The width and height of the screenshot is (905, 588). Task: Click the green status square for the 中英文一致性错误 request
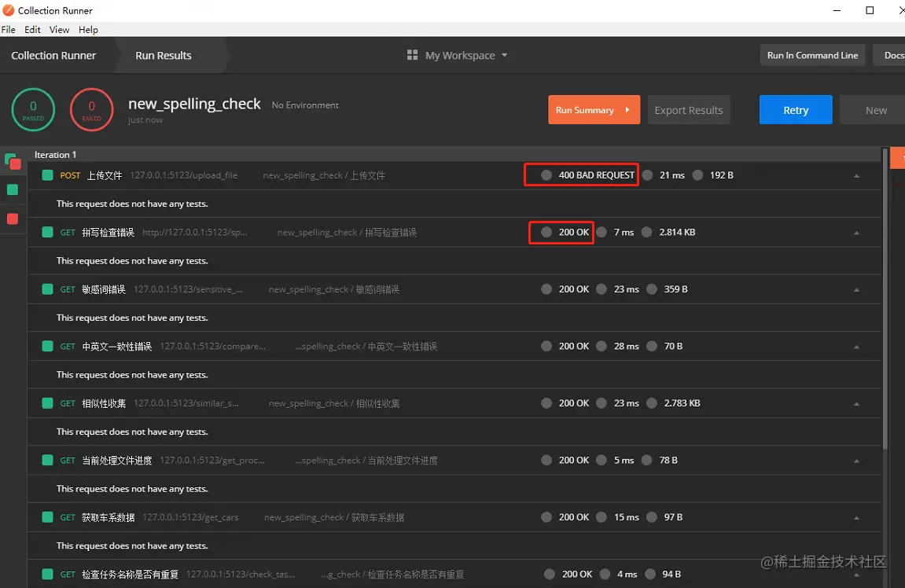pyautogui.click(x=47, y=346)
